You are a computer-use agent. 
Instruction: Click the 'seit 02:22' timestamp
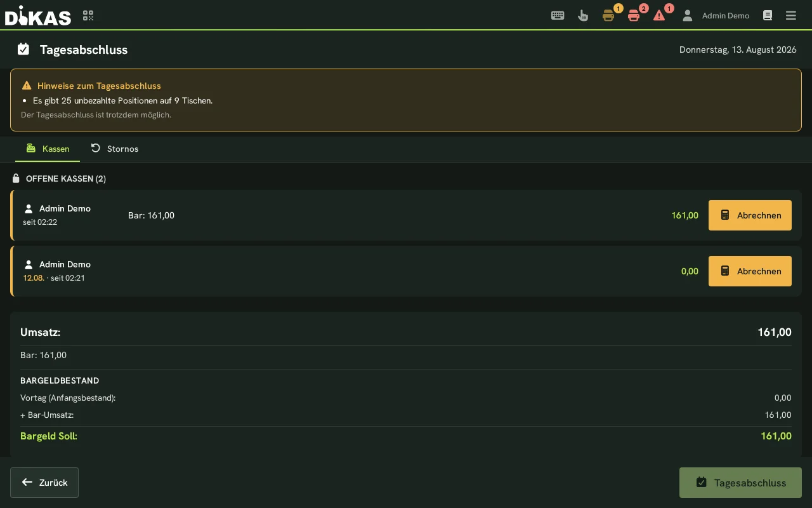tap(40, 222)
